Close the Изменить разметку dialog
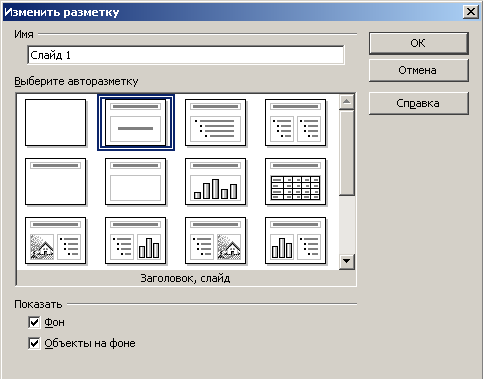483x379 pixels. [471, 12]
